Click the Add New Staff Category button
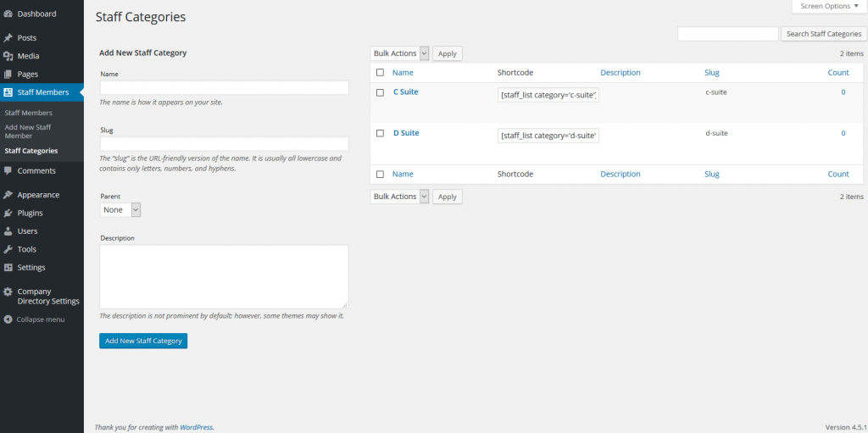Image resolution: width=868 pixels, height=433 pixels. (x=143, y=341)
